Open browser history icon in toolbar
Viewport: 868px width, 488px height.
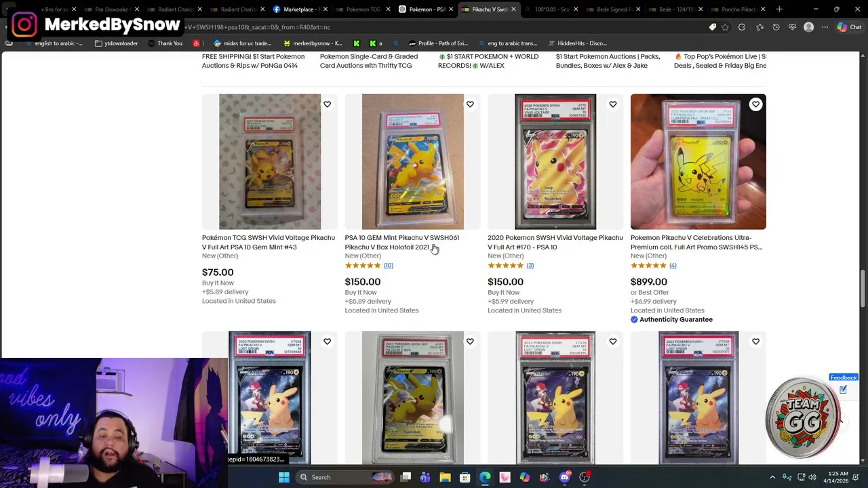tap(776, 27)
